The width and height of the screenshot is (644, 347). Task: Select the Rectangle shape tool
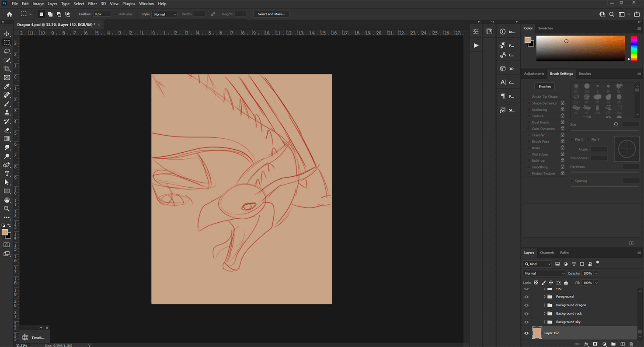click(x=7, y=191)
